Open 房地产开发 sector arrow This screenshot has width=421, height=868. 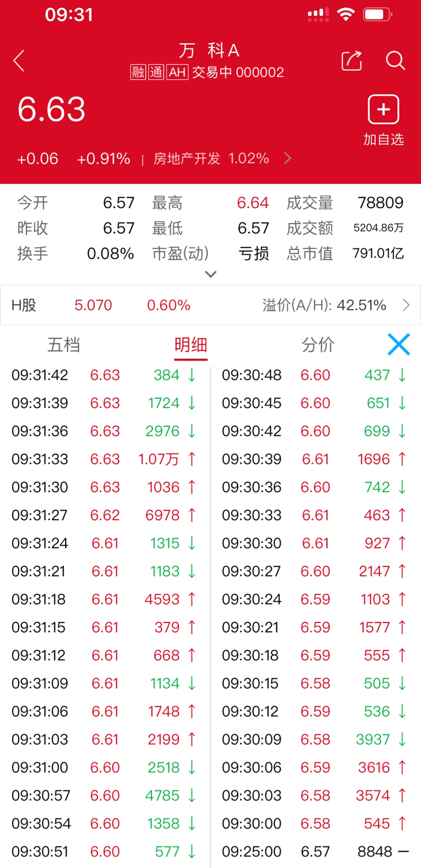(287, 158)
